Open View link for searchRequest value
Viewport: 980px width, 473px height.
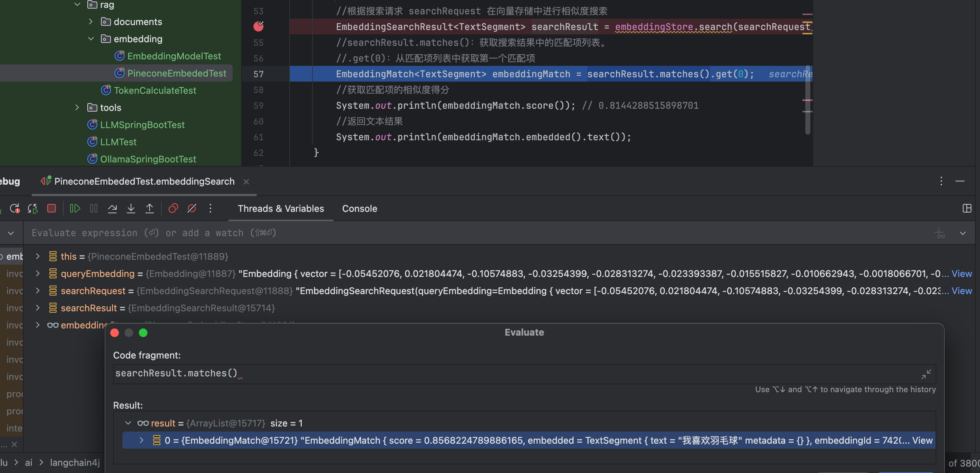click(962, 291)
